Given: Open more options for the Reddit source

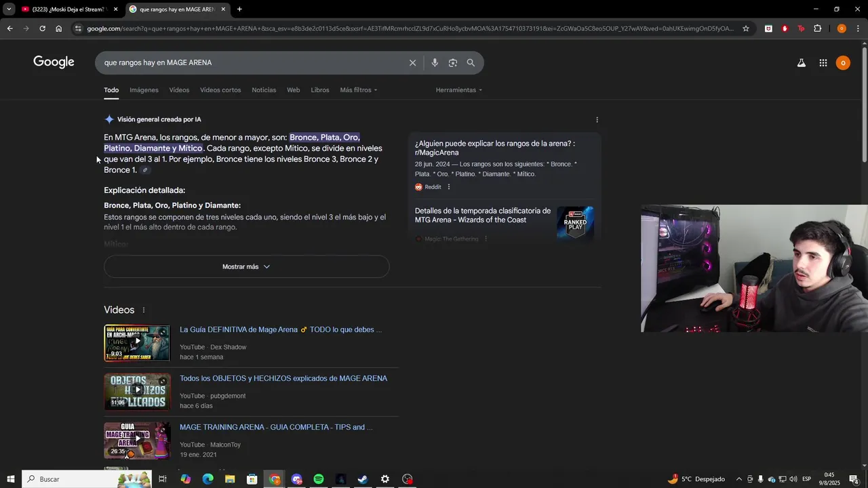Looking at the screenshot, I should tap(448, 187).
